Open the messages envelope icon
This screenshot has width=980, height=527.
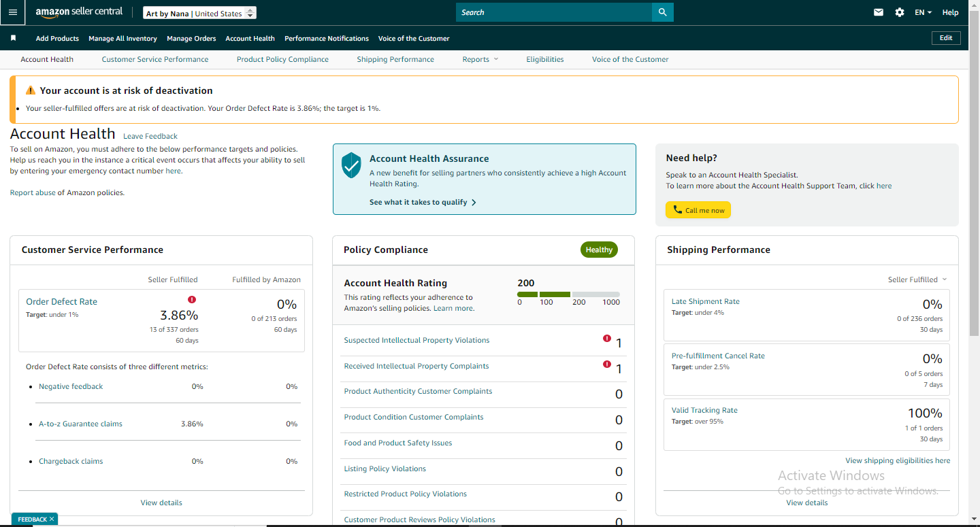pyautogui.click(x=879, y=12)
